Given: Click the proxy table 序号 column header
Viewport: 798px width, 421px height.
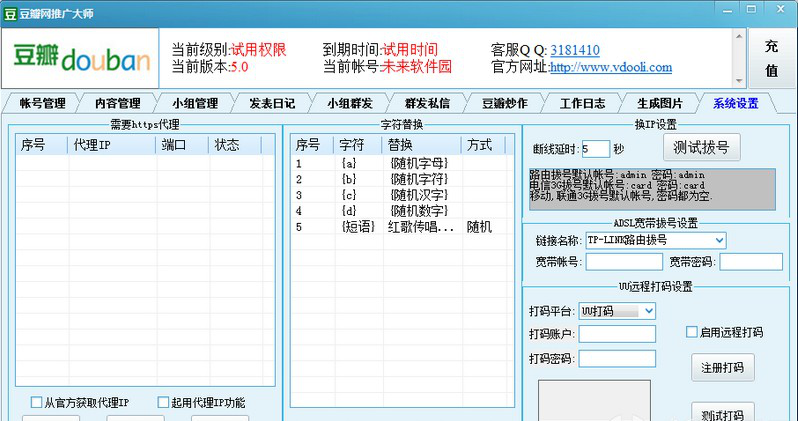Looking at the screenshot, I should [x=42, y=145].
